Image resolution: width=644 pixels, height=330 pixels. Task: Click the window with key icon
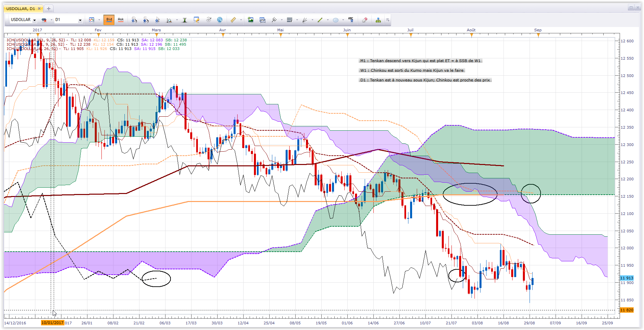(x=197, y=20)
